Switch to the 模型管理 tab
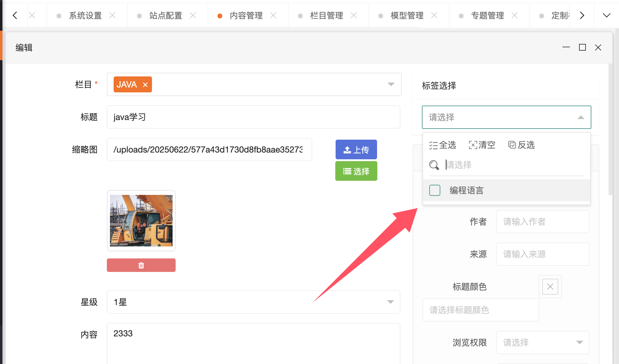The height and width of the screenshot is (364, 619). pyautogui.click(x=407, y=15)
